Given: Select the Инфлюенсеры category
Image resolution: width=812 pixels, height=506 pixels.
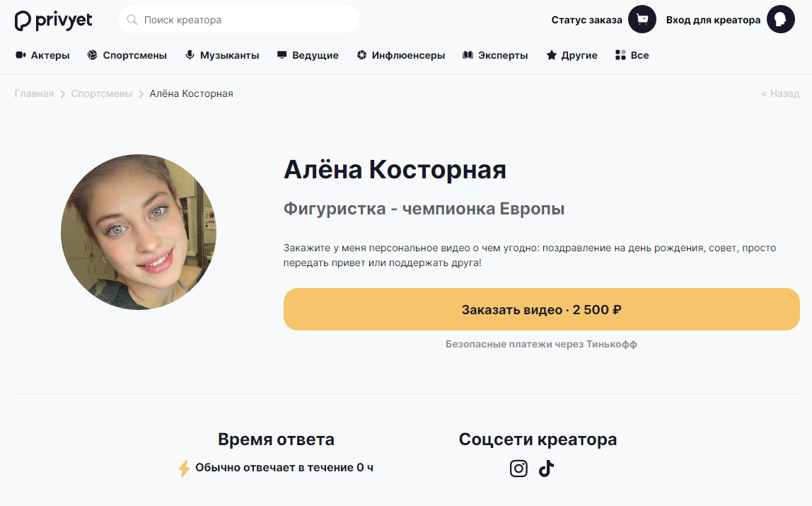Looking at the screenshot, I should pyautogui.click(x=401, y=55).
